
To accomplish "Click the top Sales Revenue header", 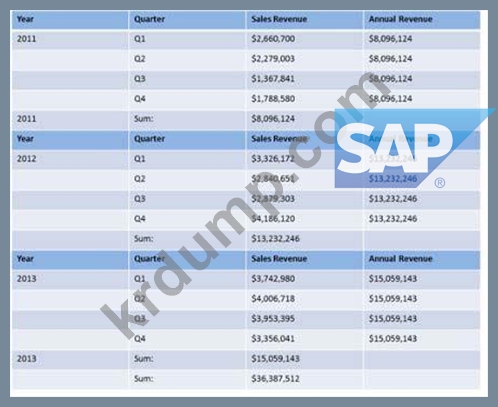I will click(279, 19).
